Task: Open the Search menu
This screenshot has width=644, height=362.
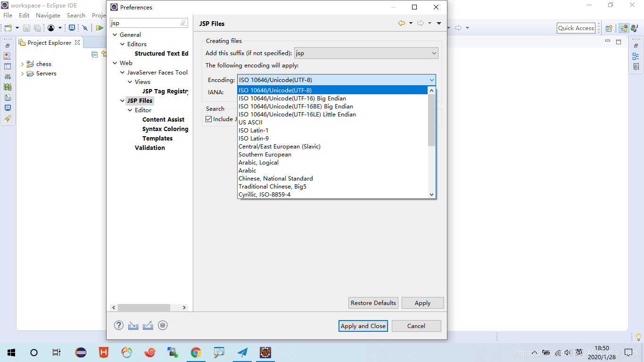Action: (x=76, y=16)
